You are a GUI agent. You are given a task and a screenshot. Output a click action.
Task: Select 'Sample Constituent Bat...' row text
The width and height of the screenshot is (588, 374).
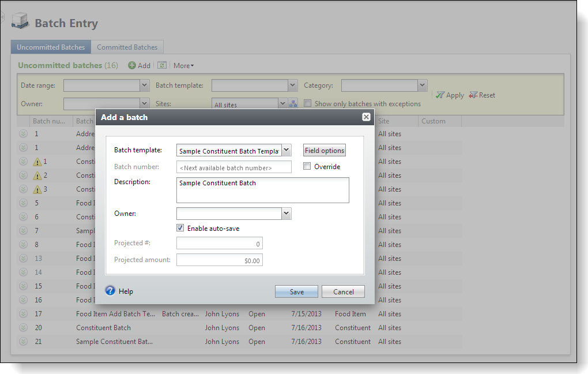[114, 342]
